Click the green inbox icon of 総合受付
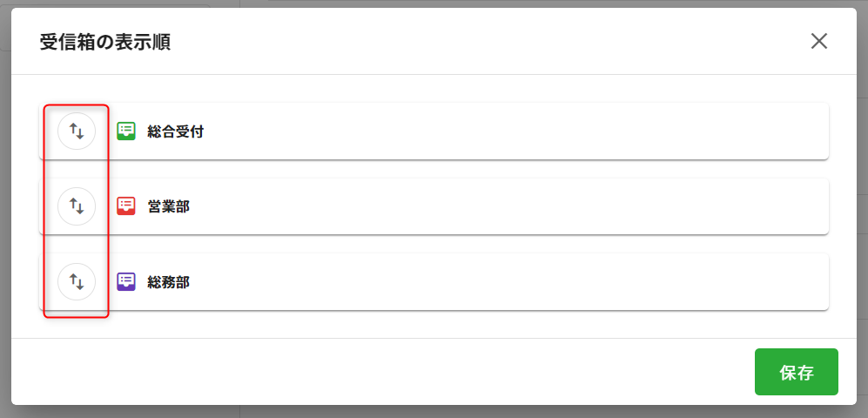The width and height of the screenshot is (868, 418). click(126, 131)
